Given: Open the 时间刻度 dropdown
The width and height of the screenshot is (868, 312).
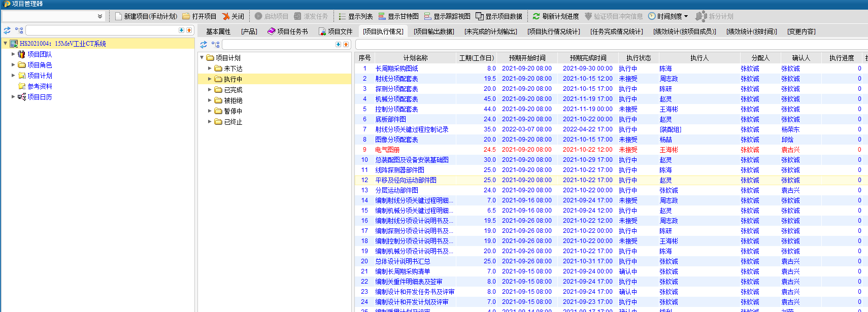Looking at the screenshot, I should (x=668, y=16).
